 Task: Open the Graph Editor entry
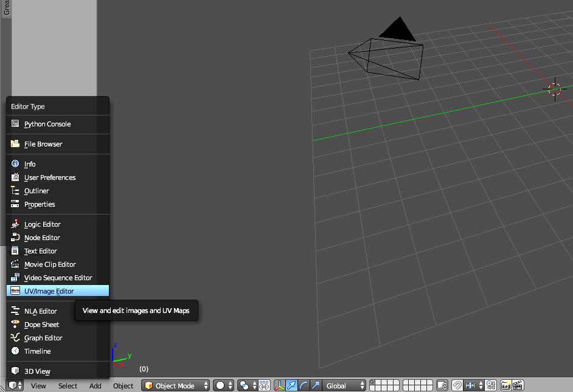pyautogui.click(x=58, y=338)
